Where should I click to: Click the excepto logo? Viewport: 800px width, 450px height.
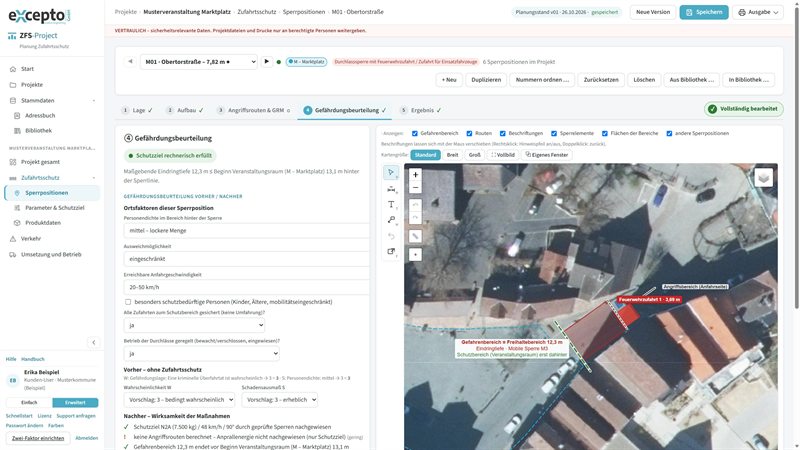tap(39, 16)
